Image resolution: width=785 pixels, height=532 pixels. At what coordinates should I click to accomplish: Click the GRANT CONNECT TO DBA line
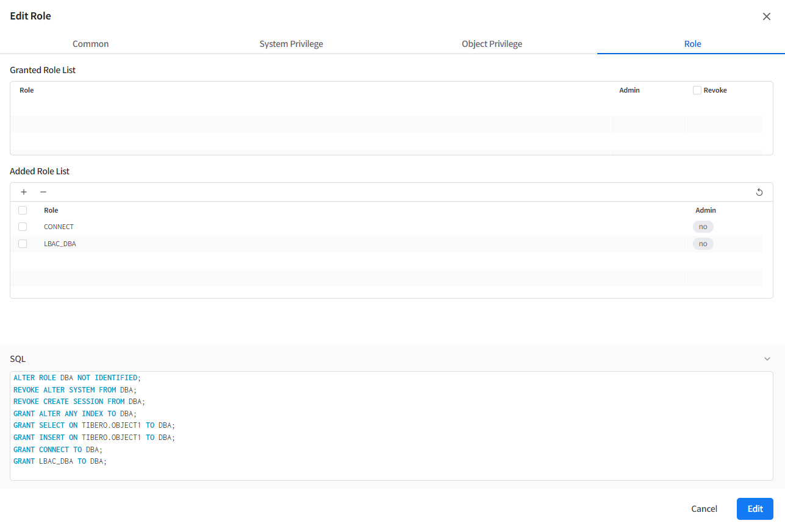click(x=58, y=450)
